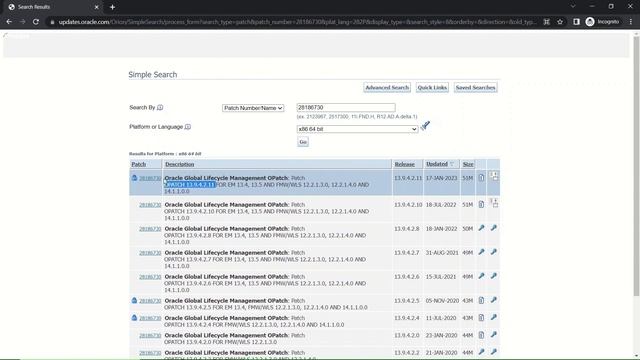Open the readme document icon for release 13.9.4.2.10
Viewport: 640px width, 360px height.
(481, 204)
